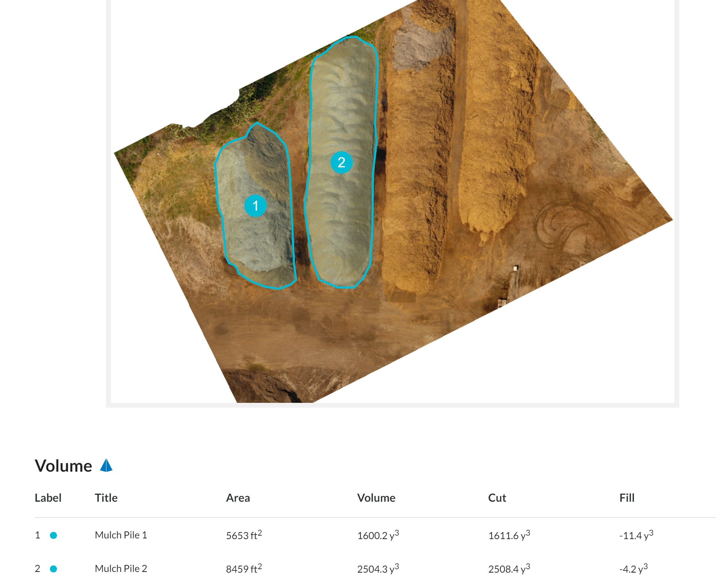Image resolution: width=716 pixels, height=588 pixels.
Task: Select the Mulch Pile 2 title
Action: [x=121, y=568]
